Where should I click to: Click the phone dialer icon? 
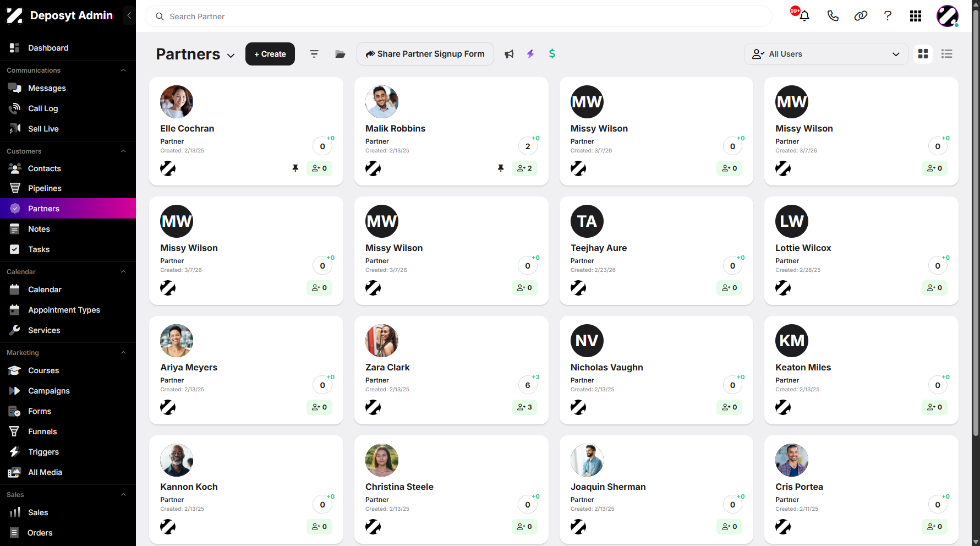coord(833,16)
